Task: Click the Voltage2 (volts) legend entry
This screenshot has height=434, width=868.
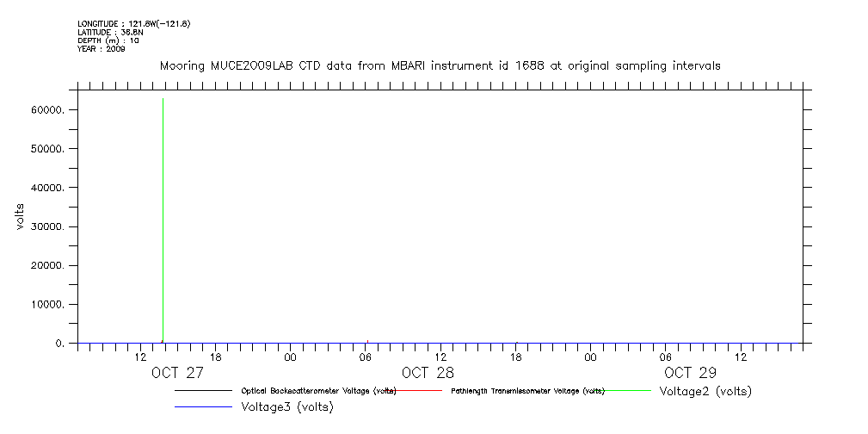Action: pyautogui.click(x=705, y=391)
